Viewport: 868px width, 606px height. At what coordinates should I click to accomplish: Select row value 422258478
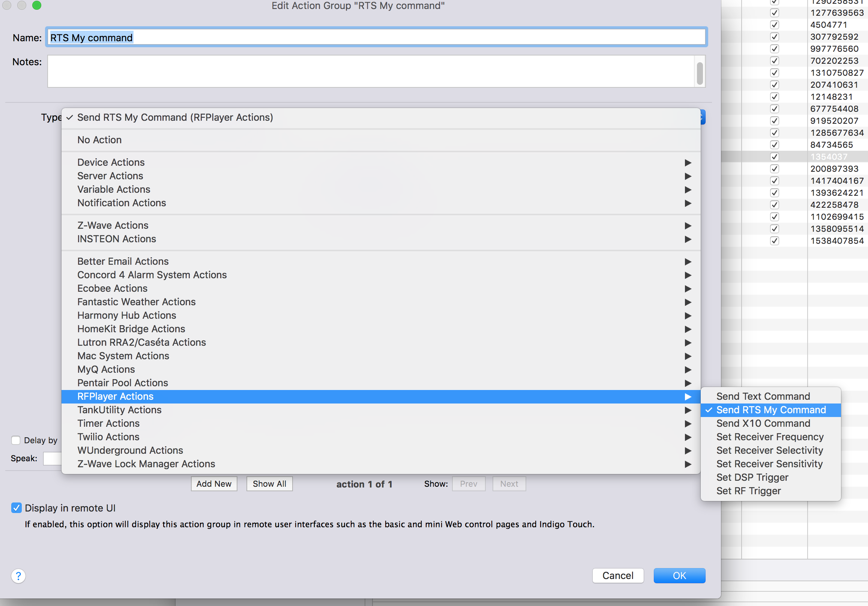point(834,205)
